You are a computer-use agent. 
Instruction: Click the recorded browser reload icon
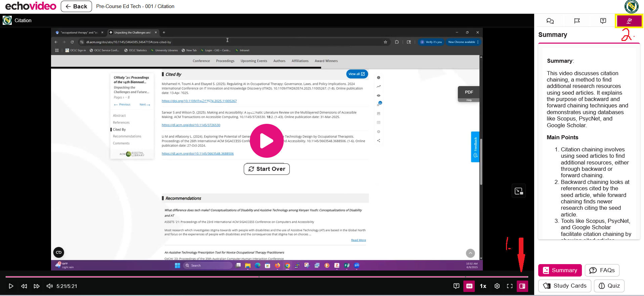72,42
